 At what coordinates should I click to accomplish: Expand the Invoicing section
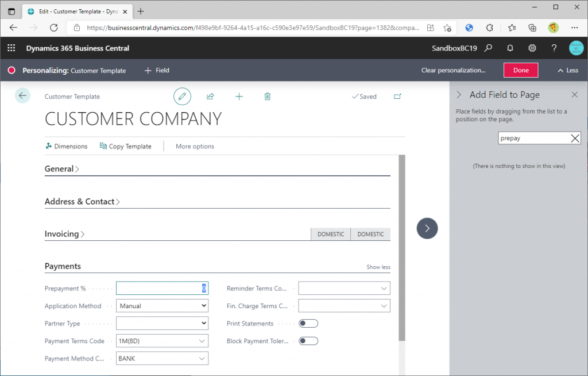pyautogui.click(x=64, y=234)
